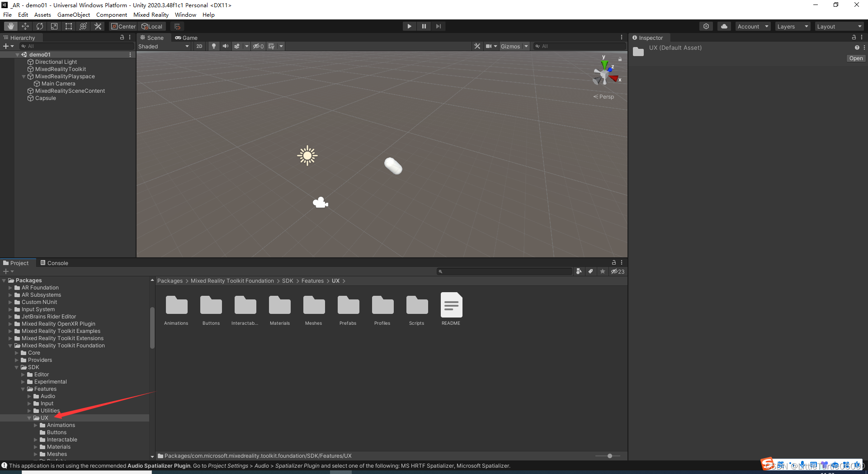Search by label icon in Project
Image resolution: width=868 pixels, height=474 pixels.
click(590, 271)
